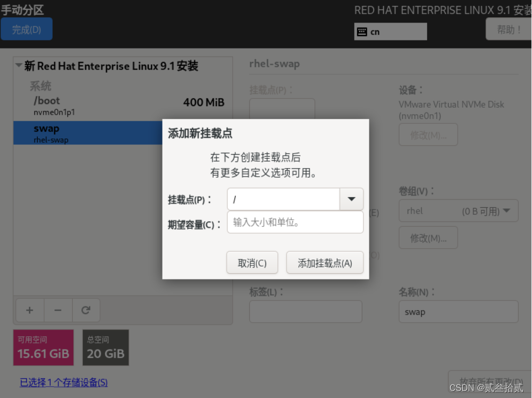Focus the 期望容量 input field
The image size is (532, 398).
(x=295, y=222)
